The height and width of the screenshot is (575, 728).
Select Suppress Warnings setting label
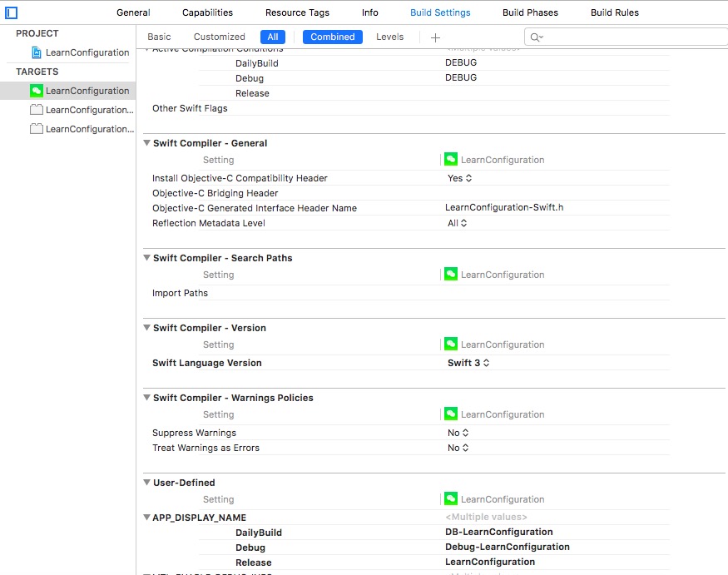(x=194, y=433)
